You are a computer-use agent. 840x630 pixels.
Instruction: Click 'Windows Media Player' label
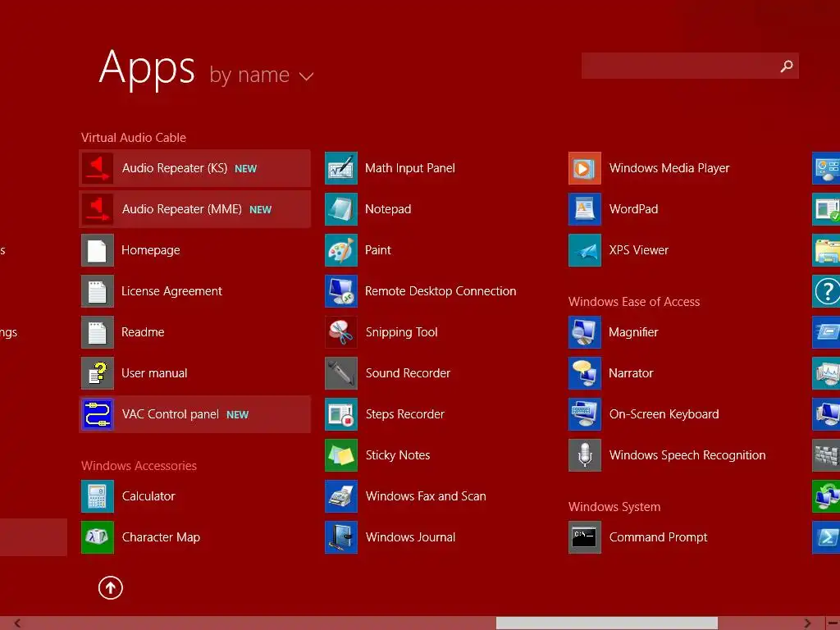pos(669,168)
